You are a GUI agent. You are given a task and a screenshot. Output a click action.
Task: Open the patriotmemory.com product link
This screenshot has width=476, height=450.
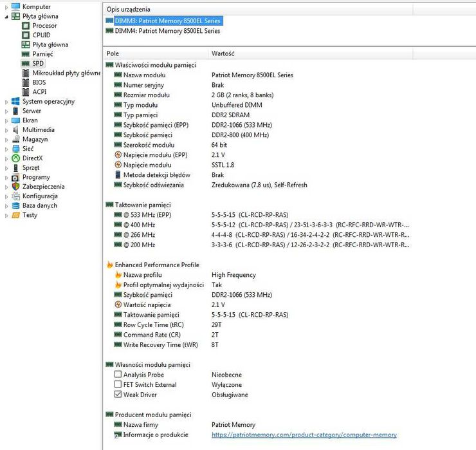304,435
